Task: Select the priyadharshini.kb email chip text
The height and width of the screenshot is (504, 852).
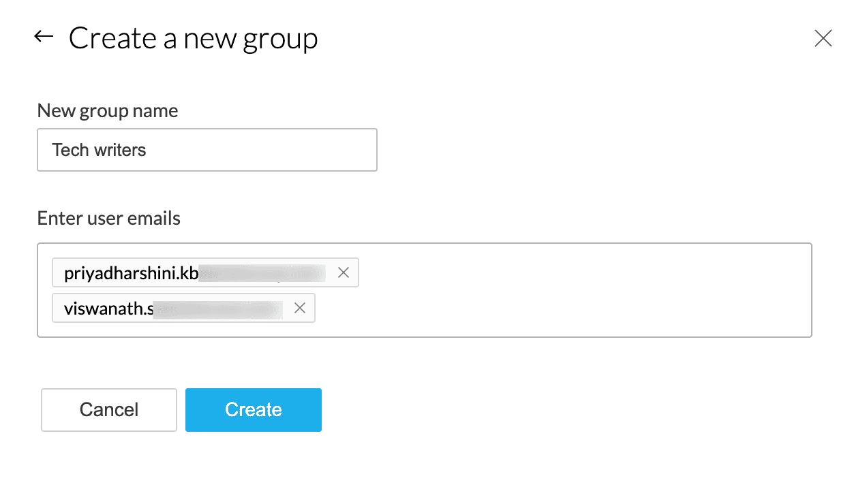Action: (x=131, y=273)
